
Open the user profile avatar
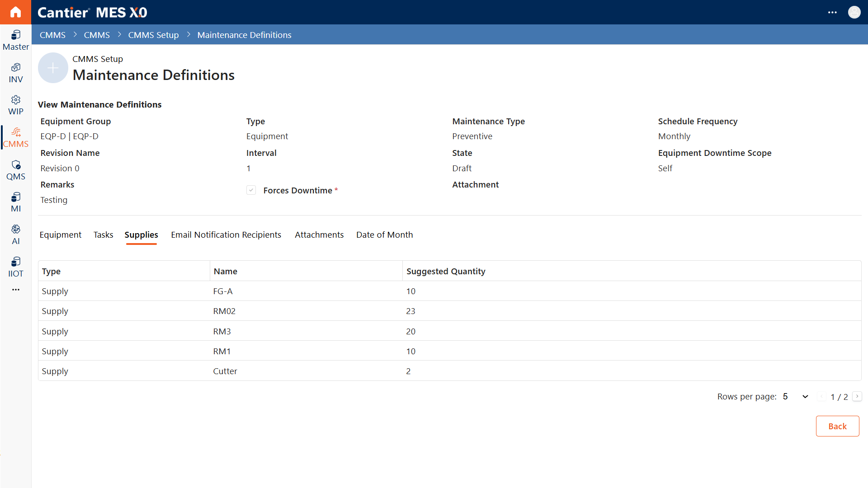[854, 12]
